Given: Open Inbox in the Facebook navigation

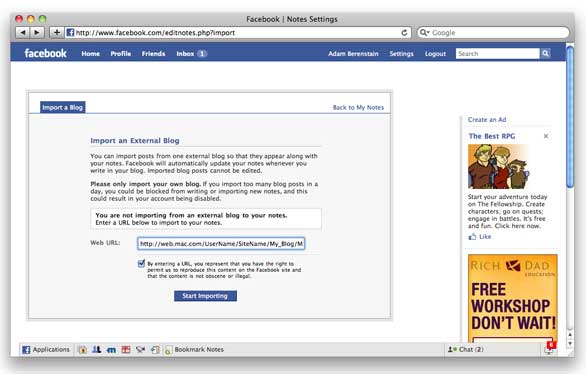Looking at the screenshot, I should 185,54.
